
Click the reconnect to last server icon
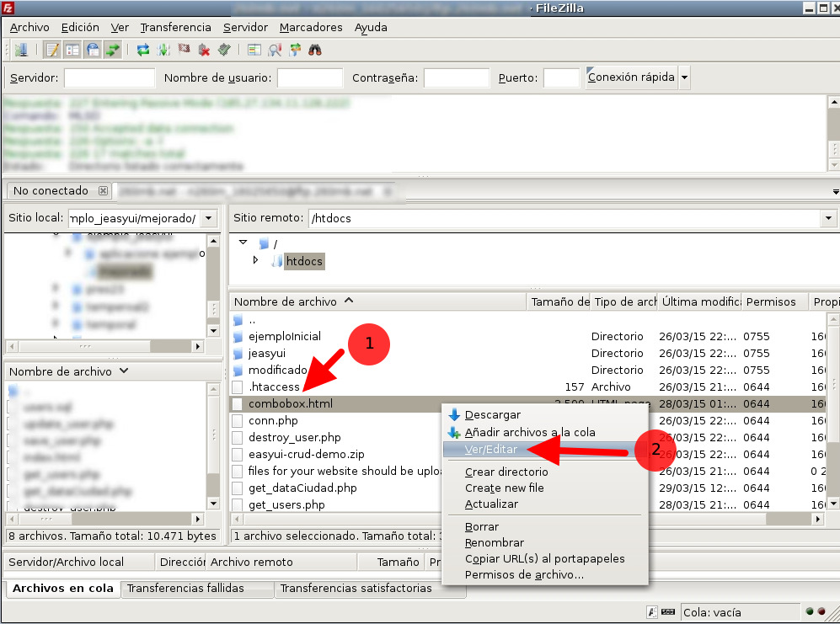click(224, 50)
